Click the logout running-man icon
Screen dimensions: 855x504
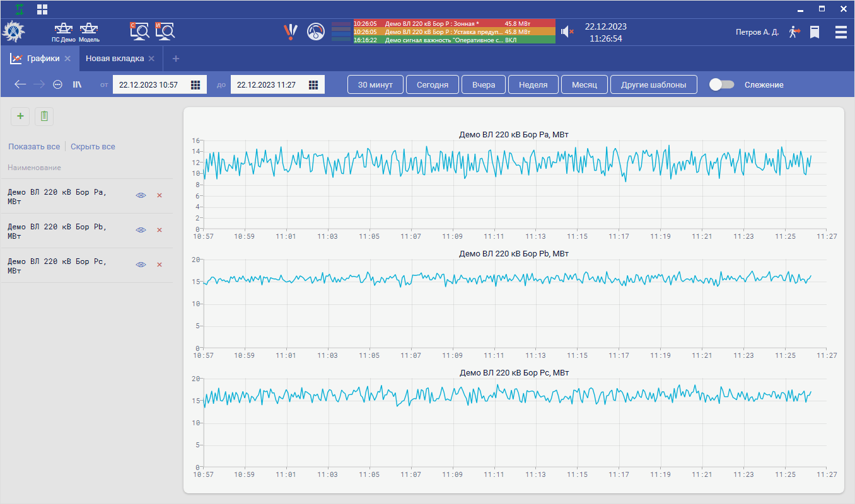[x=794, y=31]
